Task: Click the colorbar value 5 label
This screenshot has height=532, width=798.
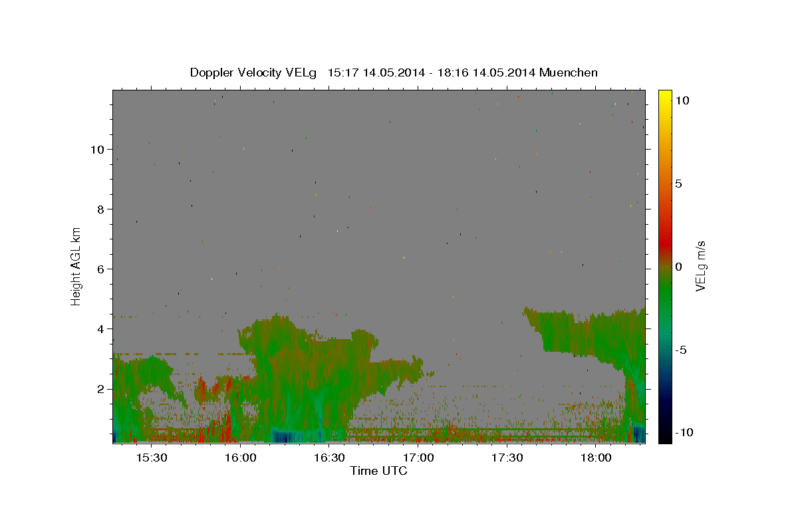Action: pyautogui.click(x=678, y=184)
